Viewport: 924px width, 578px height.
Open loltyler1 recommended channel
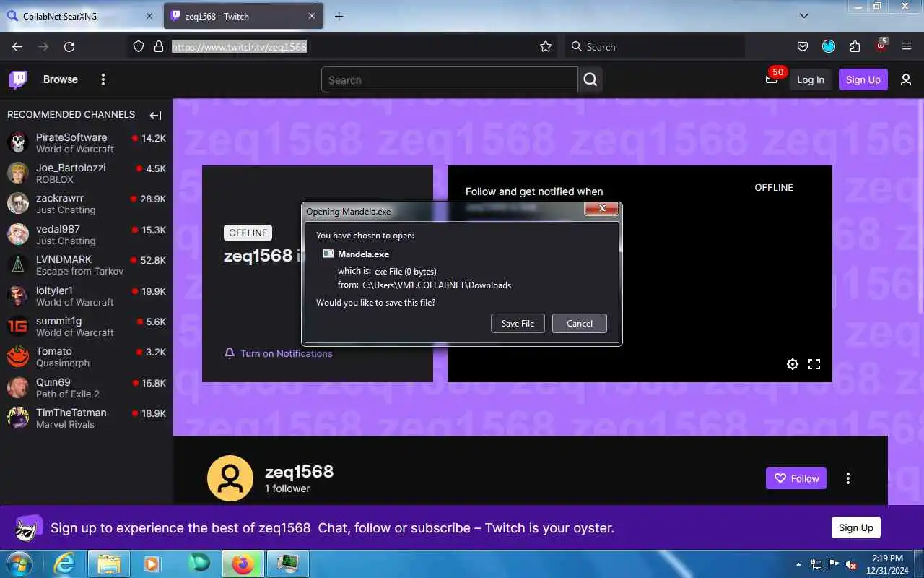(87, 296)
